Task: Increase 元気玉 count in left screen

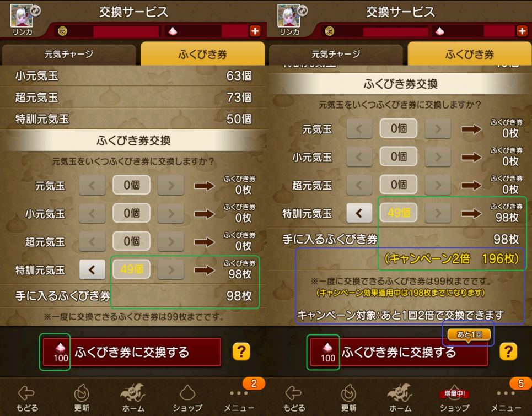Action: coord(171,186)
